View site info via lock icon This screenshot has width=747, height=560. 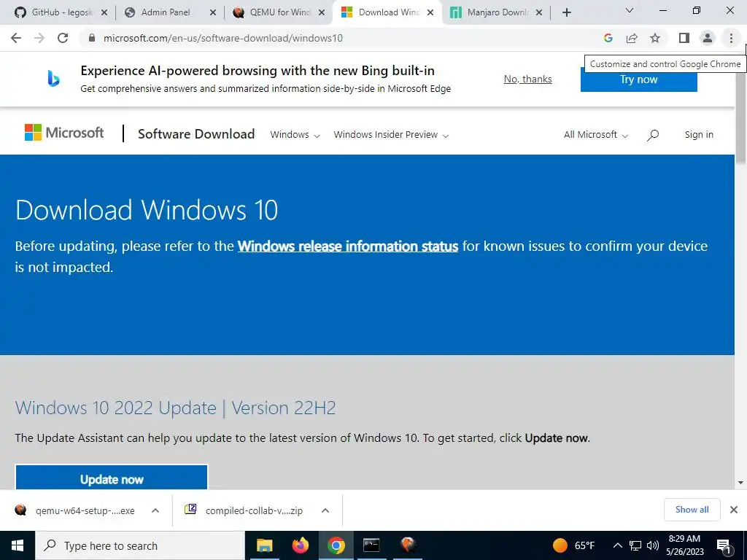92,38
